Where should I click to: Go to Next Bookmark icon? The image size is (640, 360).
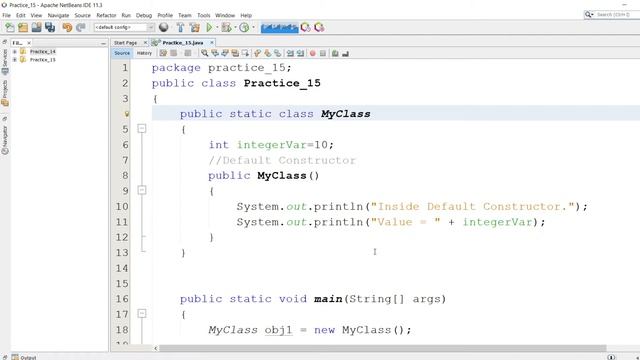267,53
